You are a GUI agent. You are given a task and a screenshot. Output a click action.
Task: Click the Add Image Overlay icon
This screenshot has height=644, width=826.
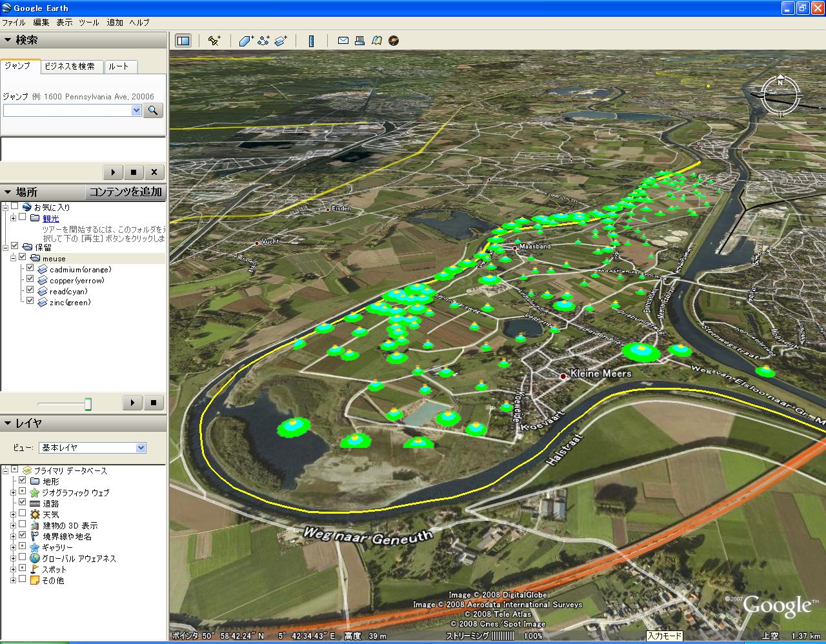(x=280, y=41)
